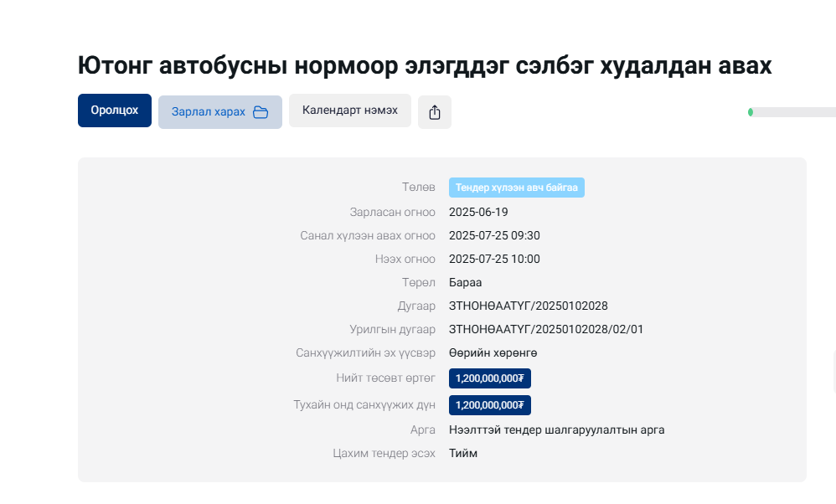
Task: Open Зарлал харах announcement button
Action: click(220, 112)
